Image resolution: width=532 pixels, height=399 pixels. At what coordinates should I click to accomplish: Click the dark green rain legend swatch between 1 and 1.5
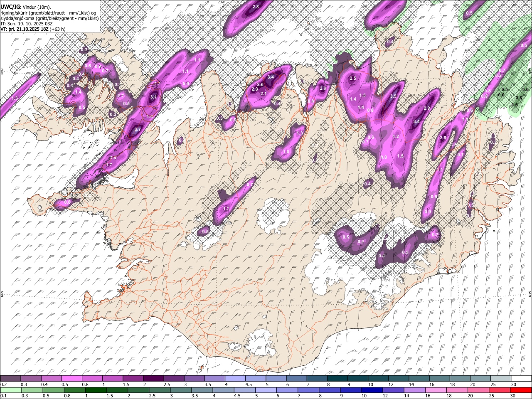click(x=96, y=390)
